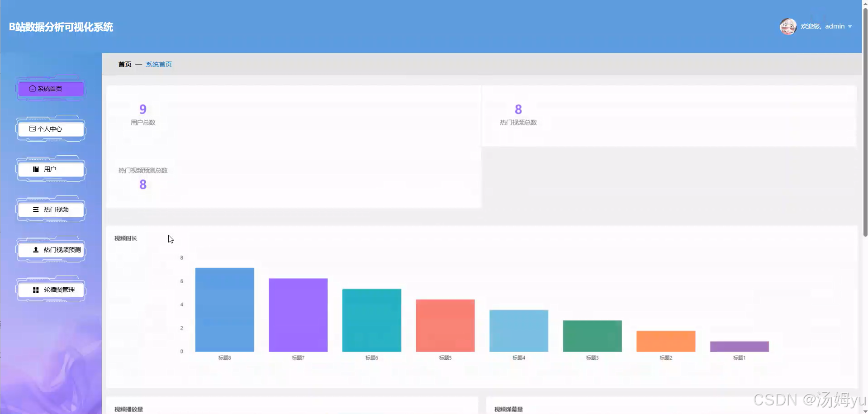Image resolution: width=868 pixels, height=414 pixels.
Task: Click the person icon beside 热门视频预测
Action: [36, 250]
